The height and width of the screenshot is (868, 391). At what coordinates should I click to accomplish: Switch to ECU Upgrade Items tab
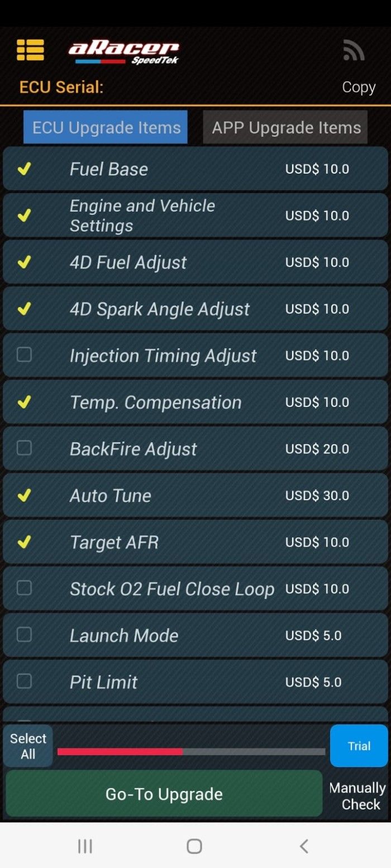click(x=106, y=127)
